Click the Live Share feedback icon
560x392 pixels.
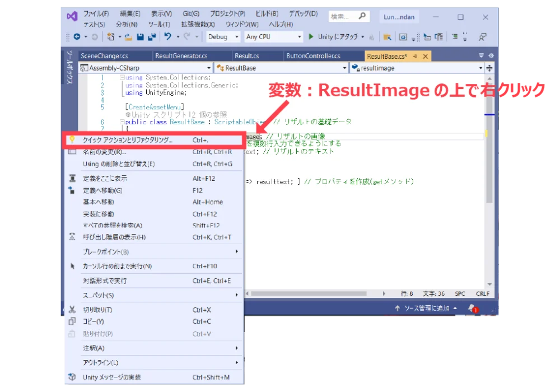pos(483,37)
